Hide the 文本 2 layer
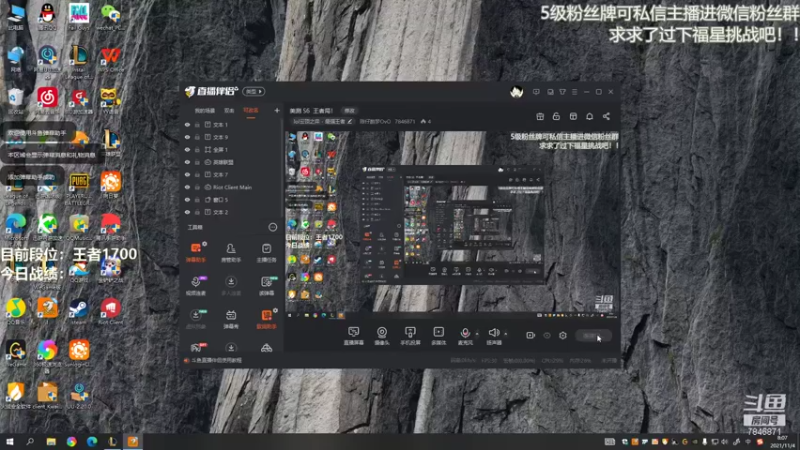The image size is (800, 450). 187,212
